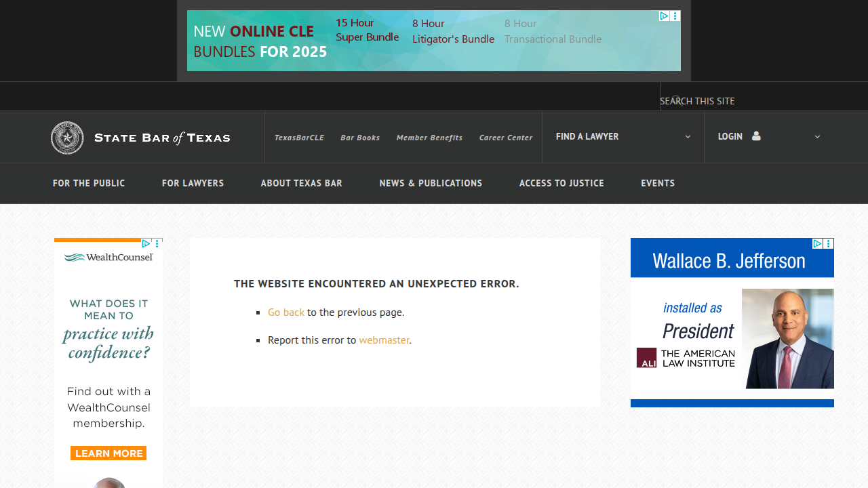Image resolution: width=868 pixels, height=488 pixels.
Task: Click AdChoices icon on Wallace Jefferson ad
Action: tap(817, 243)
